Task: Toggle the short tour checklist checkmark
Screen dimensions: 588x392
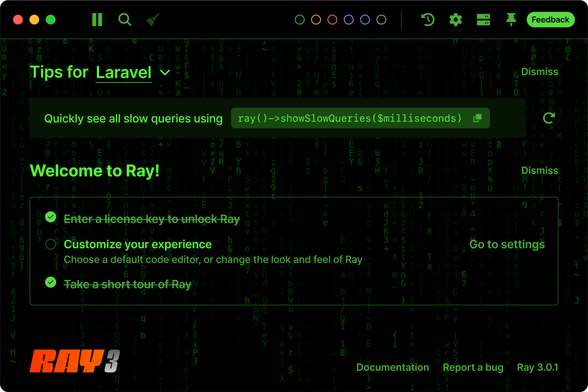Action: click(x=51, y=282)
